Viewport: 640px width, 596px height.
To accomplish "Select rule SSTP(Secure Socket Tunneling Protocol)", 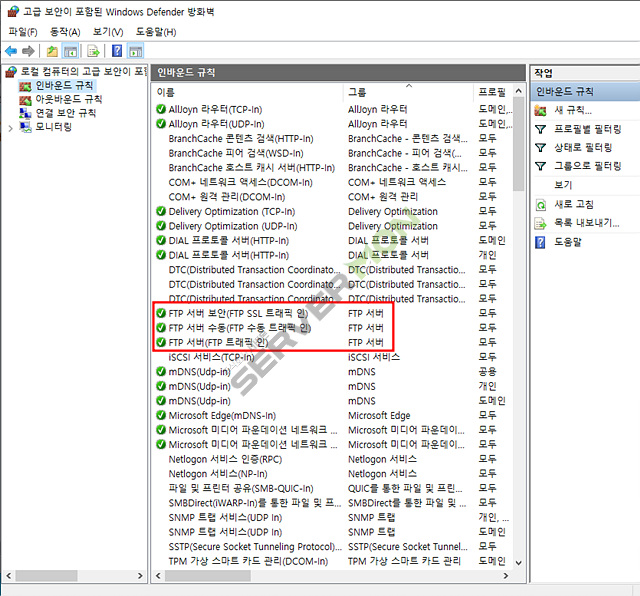I will coord(255,547).
